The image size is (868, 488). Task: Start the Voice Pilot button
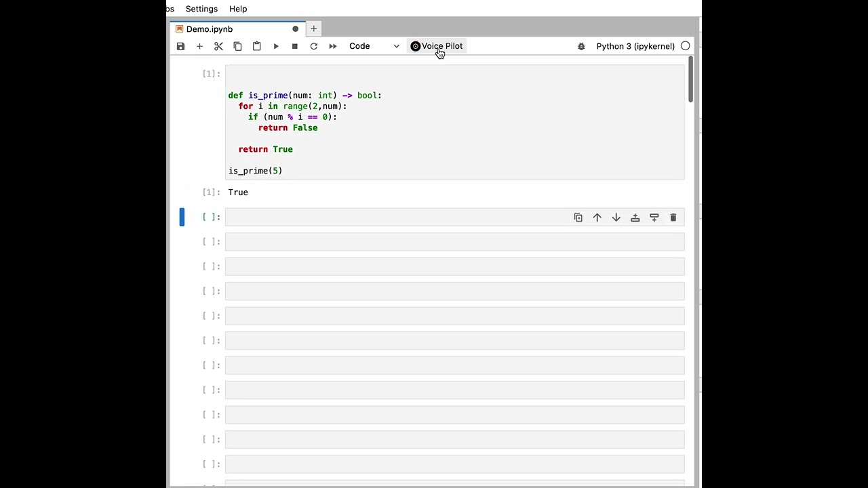pos(437,46)
